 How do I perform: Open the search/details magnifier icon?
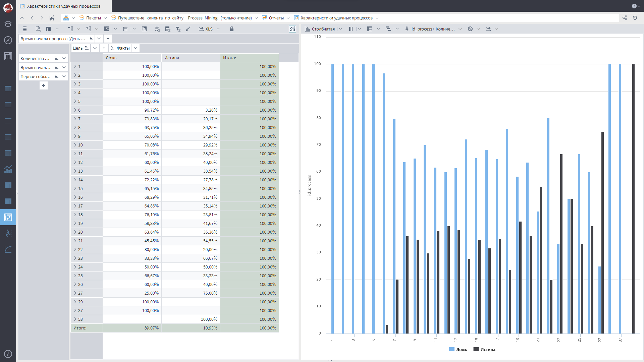coord(38,29)
